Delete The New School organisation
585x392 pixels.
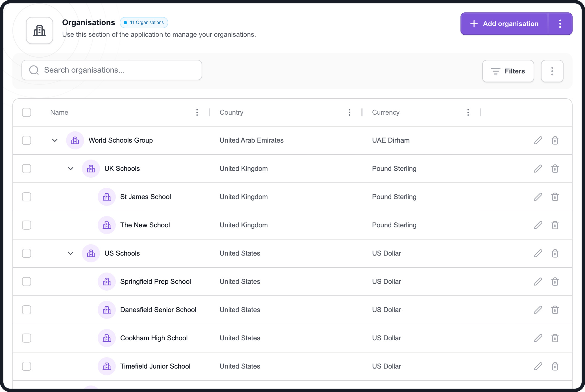[555, 225]
